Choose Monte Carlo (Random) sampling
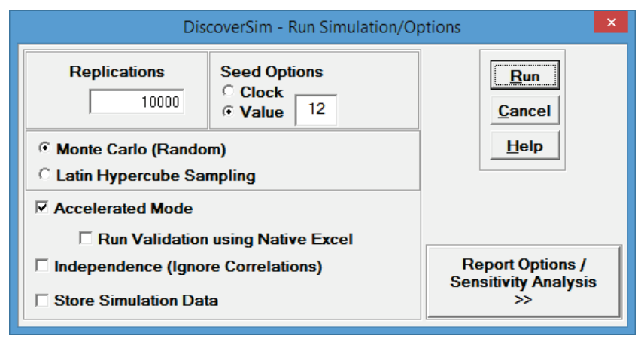The image size is (644, 342). click(x=44, y=149)
